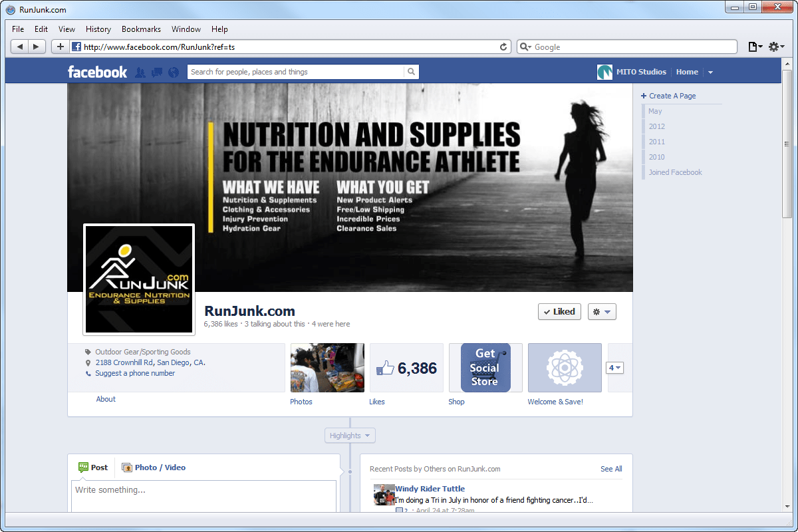Click the Create A Page link

coord(668,96)
